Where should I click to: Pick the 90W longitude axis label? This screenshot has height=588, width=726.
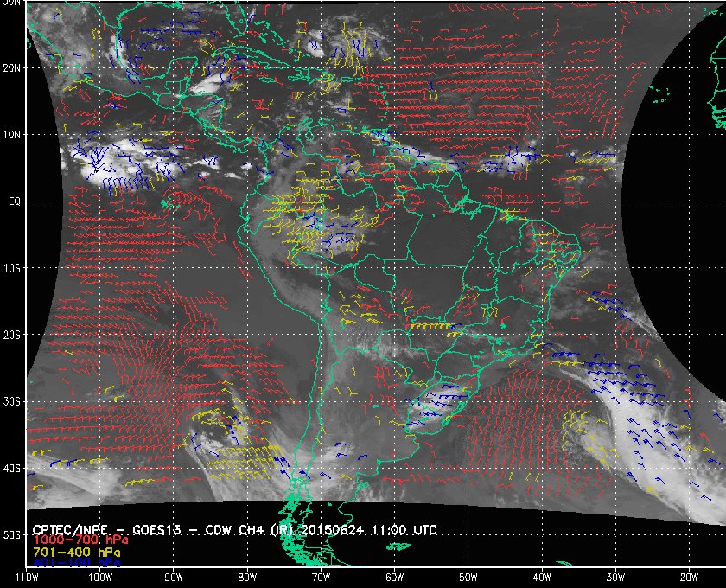174,577
